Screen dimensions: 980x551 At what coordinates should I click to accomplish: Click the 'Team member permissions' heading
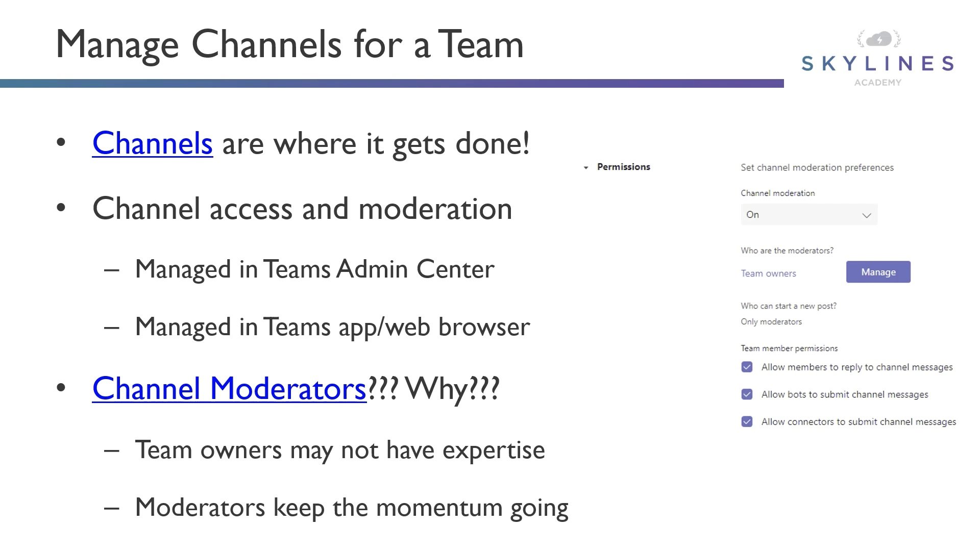(789, 348)
